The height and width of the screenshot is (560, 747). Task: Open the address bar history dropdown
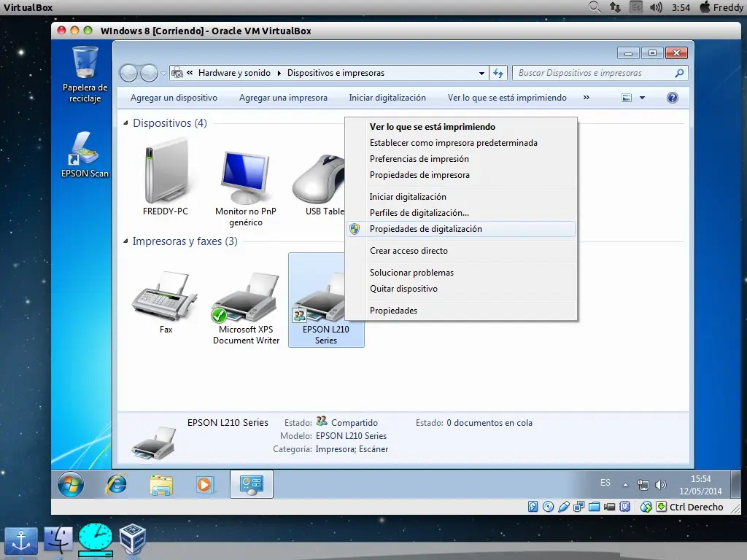[481, 74]
